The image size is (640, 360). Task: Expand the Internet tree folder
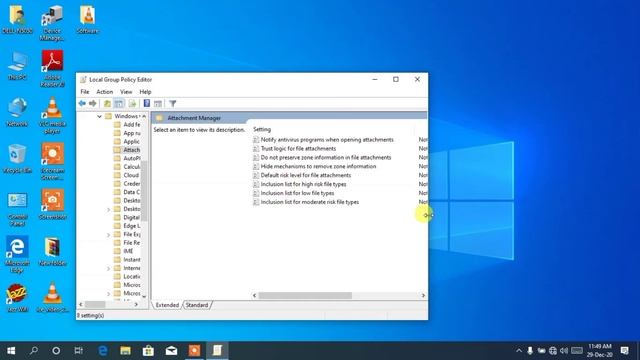coord(109,269)
